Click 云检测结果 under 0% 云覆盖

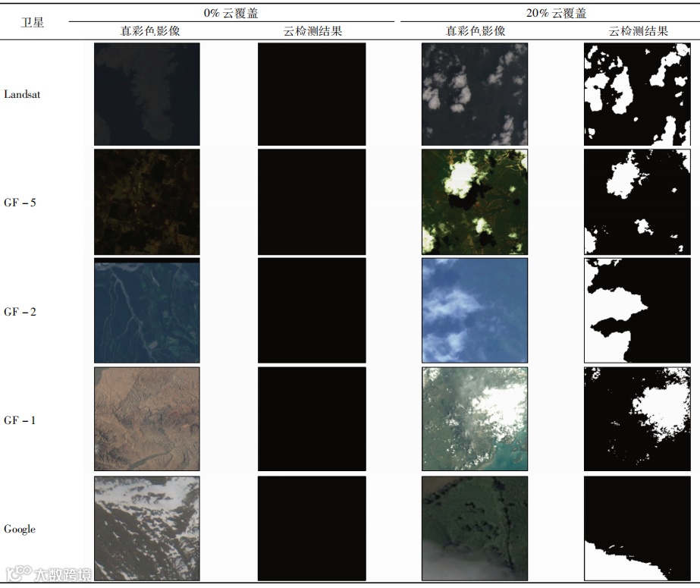pyautogui.click(x=312, y=31)
